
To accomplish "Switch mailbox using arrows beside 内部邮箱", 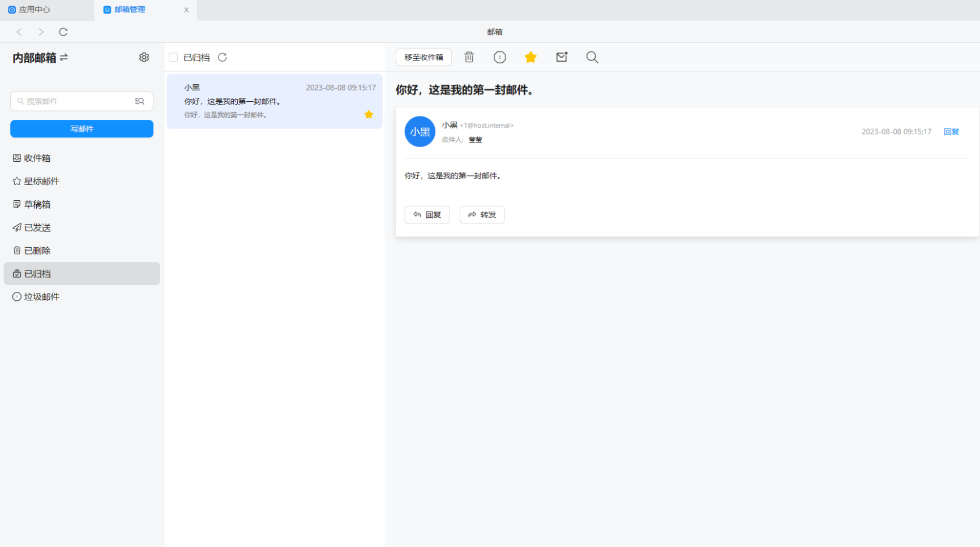I will [64, 57].
